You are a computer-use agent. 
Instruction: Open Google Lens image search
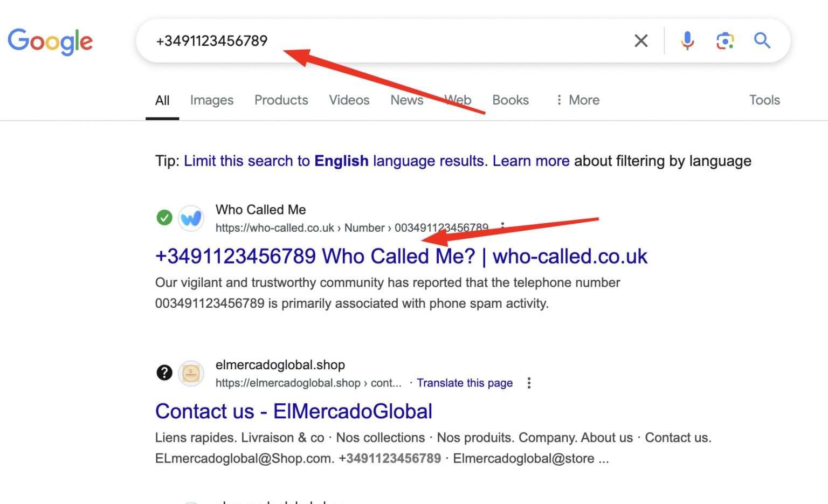click(x=725, y=41)
